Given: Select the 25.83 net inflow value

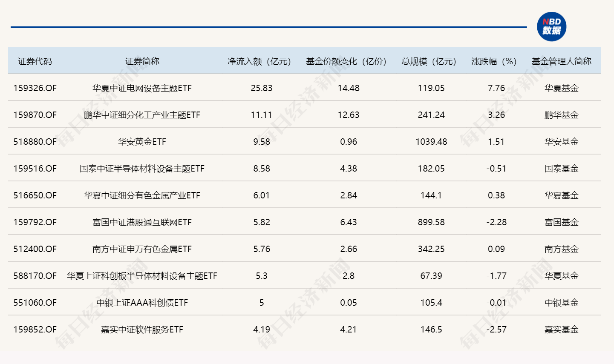Looking at the screenshot, I should pyautogui.click(x=260, y=88).
